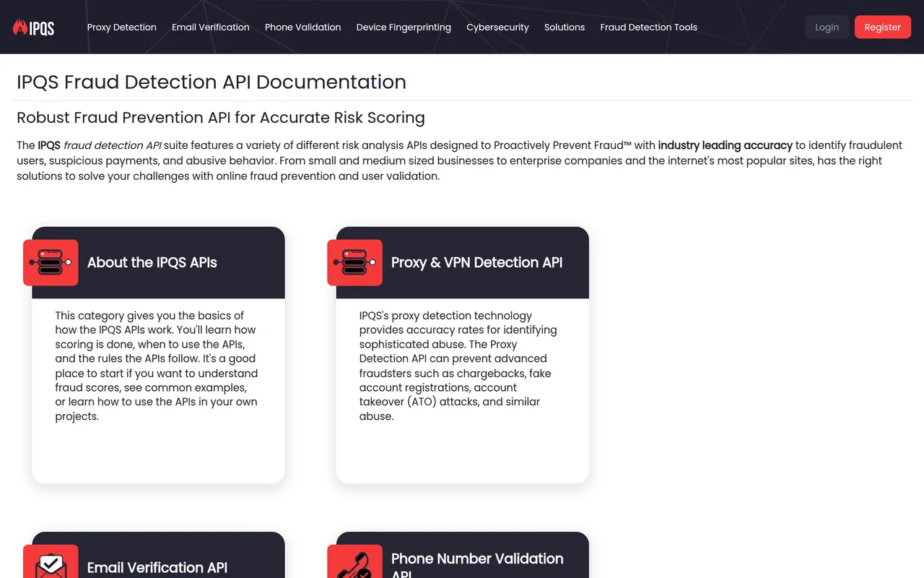924x578 pixels.
Task: Click the Robust Fraud Prevention API subheading
Action: (221, 118)
